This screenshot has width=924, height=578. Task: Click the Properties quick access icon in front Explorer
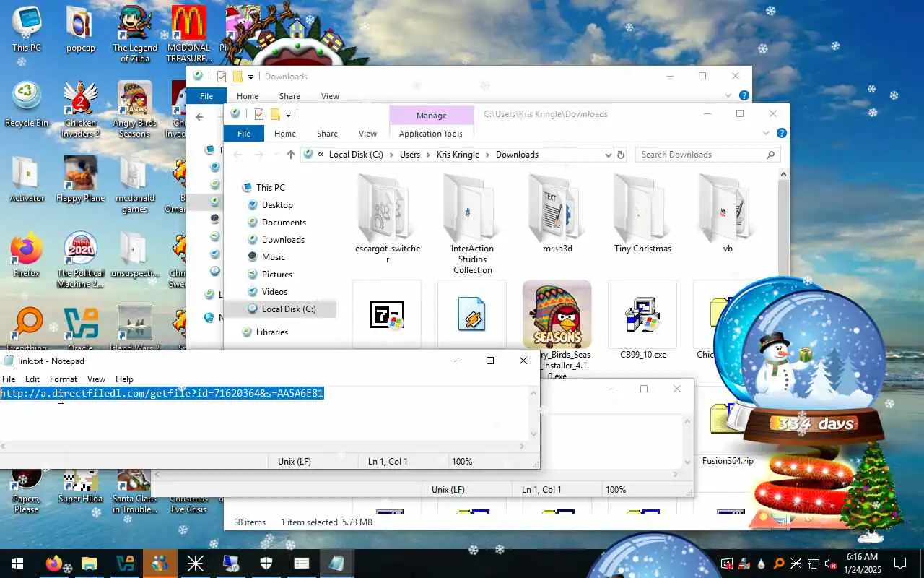click(x=259, y=114)
